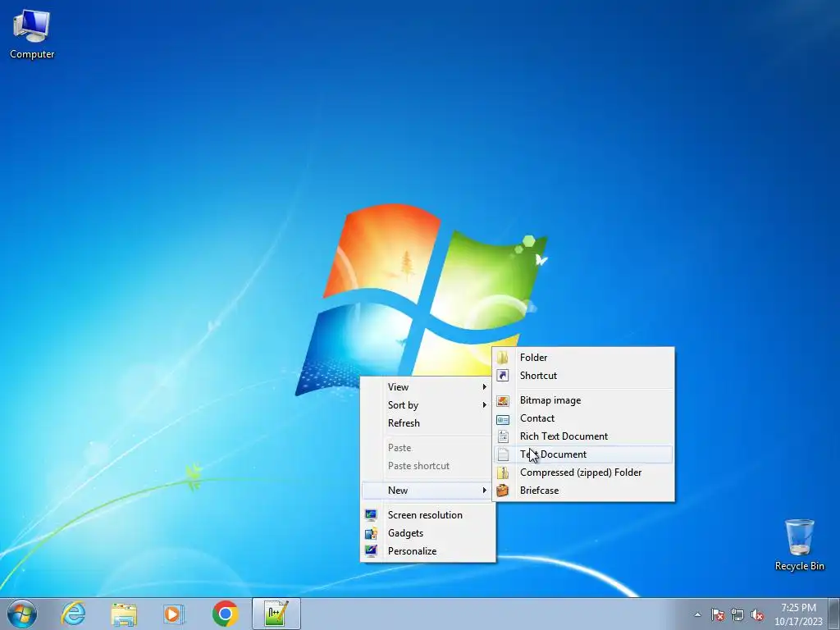Click the Screen resolution monitor icon
The width and height of the screenshot is (840, 630).
point(371,515)
